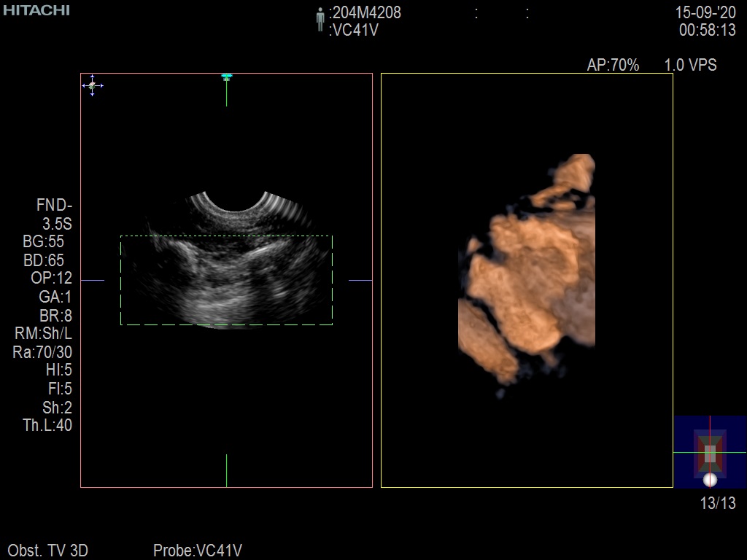Select the Th.L:40 threshold parameter

(x=47, y=426)
